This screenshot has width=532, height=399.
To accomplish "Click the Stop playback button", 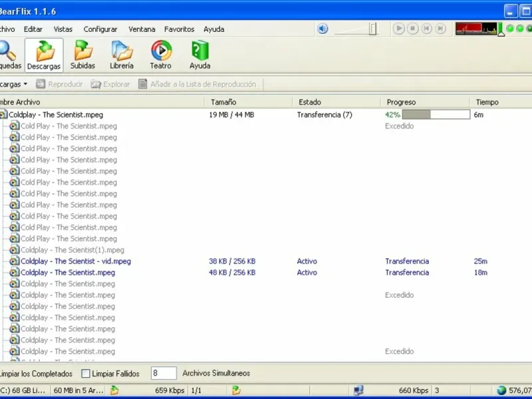I will (412, 29).
